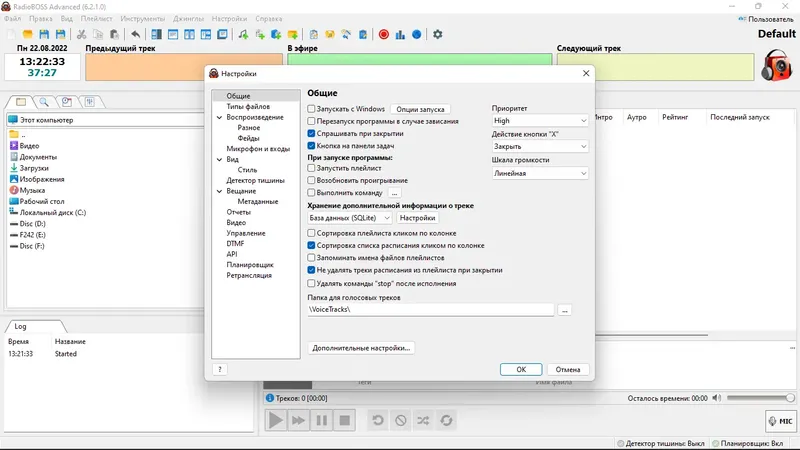Toggle 'Сортировка плейлиста кликом по колонке' checkbox

point(311,233)
